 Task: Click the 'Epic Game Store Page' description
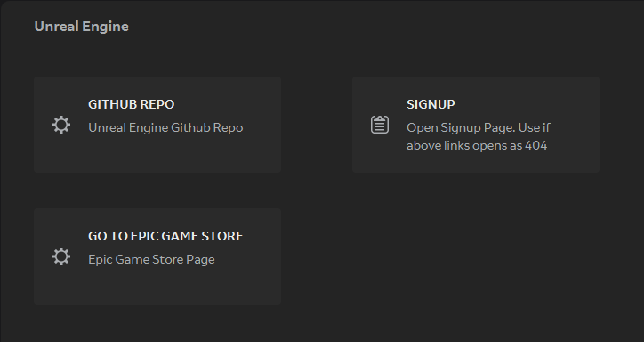151,259
